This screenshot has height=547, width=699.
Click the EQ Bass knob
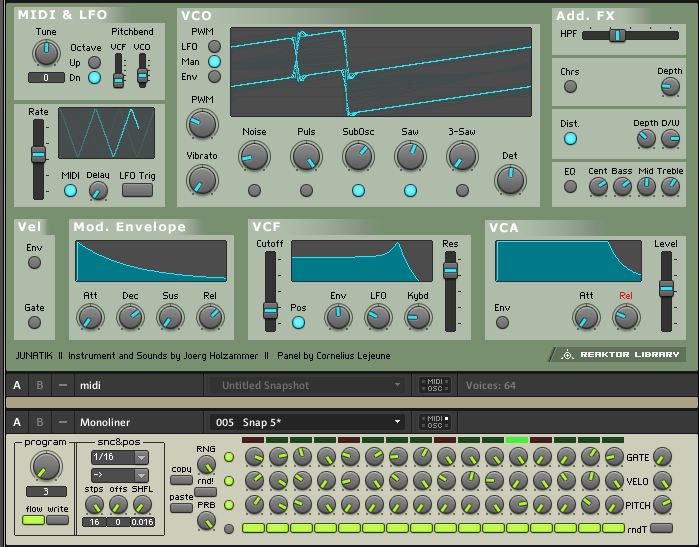pos(622,187)
